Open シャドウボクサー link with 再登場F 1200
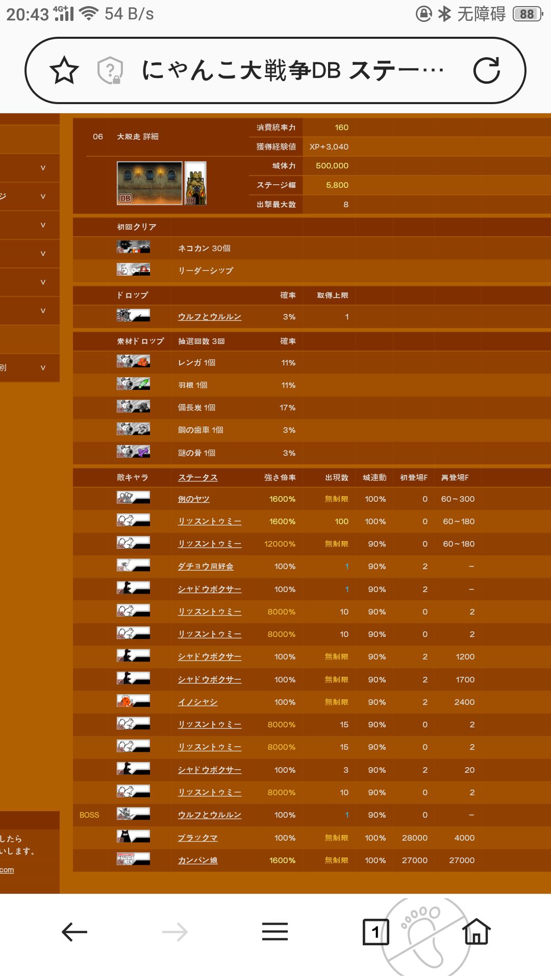Viewport: 551px width, 980px height. click(210, 657)
